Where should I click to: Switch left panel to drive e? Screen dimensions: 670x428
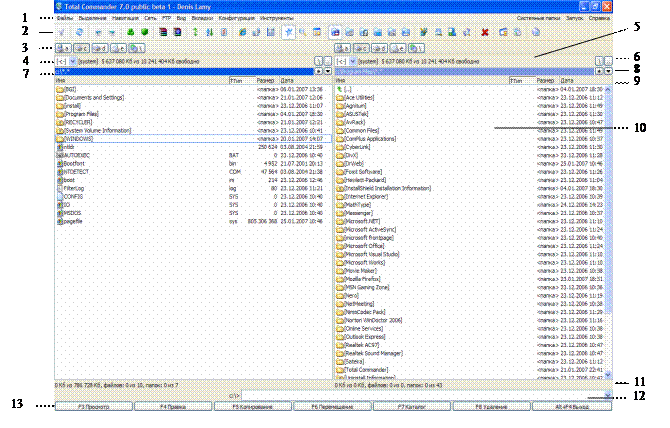click(118, 48)
